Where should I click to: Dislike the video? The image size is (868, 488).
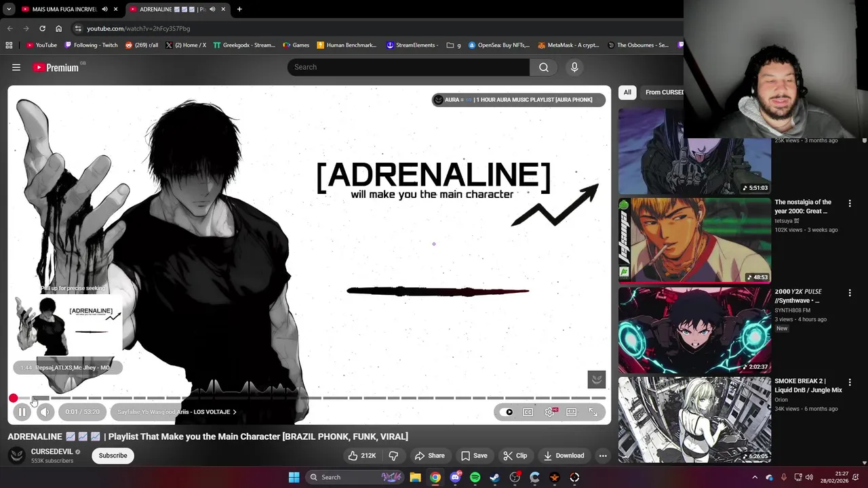(393, 455)
